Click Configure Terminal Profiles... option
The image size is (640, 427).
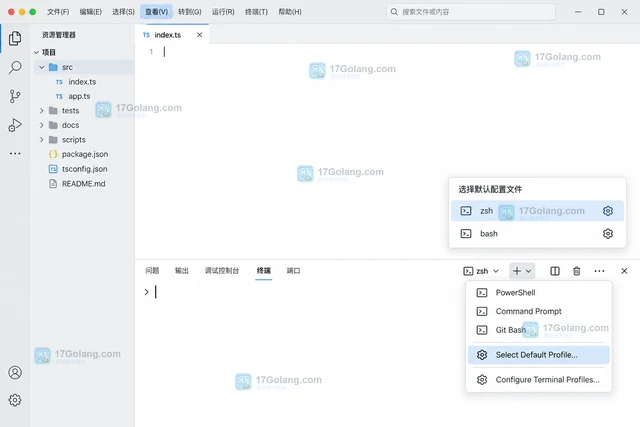[x=539, y=380]
